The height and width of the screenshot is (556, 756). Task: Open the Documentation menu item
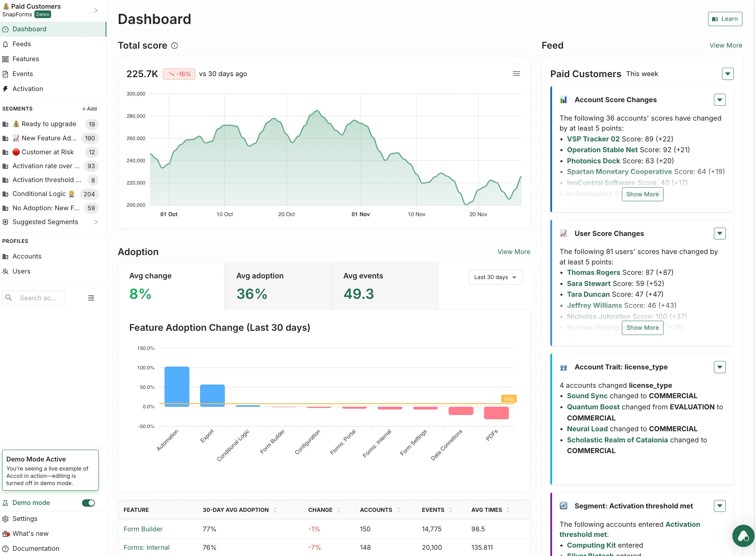[x=36, y=548]
